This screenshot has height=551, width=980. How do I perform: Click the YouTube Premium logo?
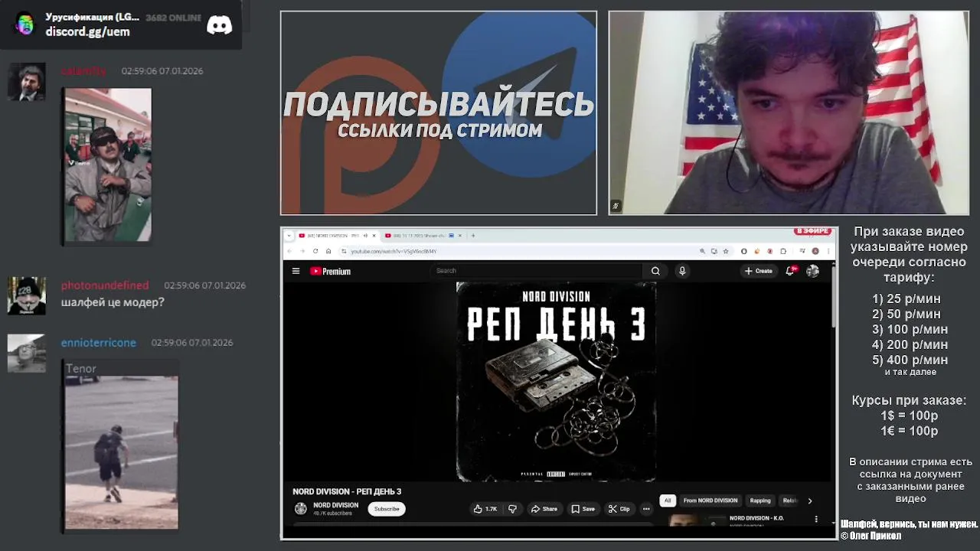330,271
